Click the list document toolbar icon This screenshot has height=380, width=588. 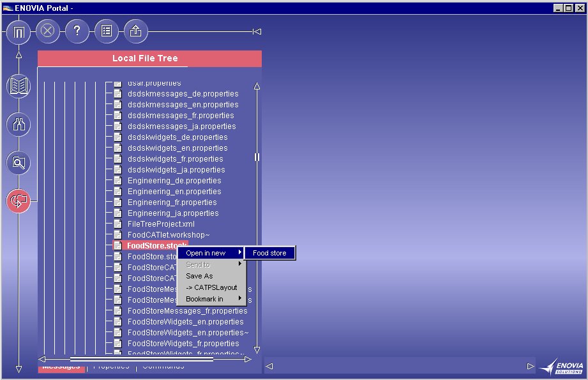click(x=107, y=31)
